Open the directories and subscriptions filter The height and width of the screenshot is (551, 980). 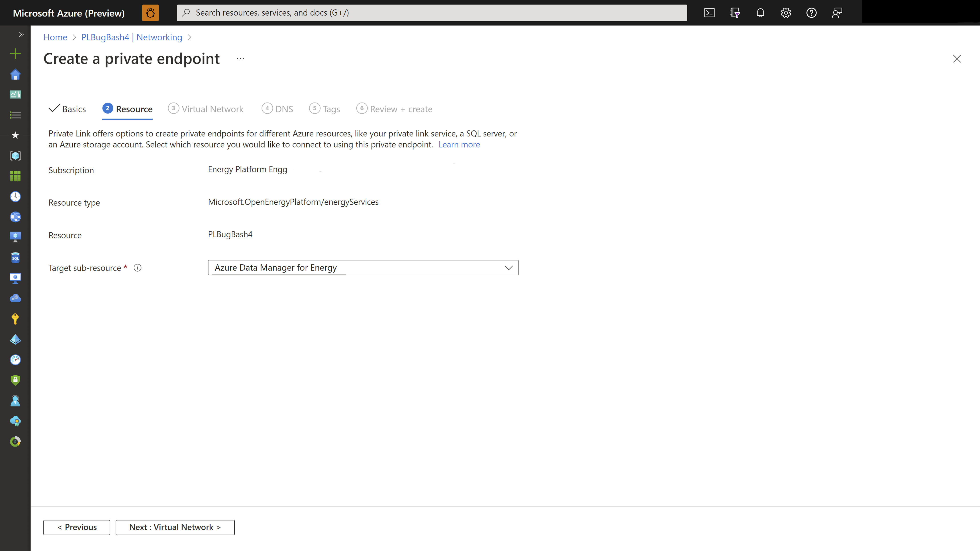(x=735, y=12)
